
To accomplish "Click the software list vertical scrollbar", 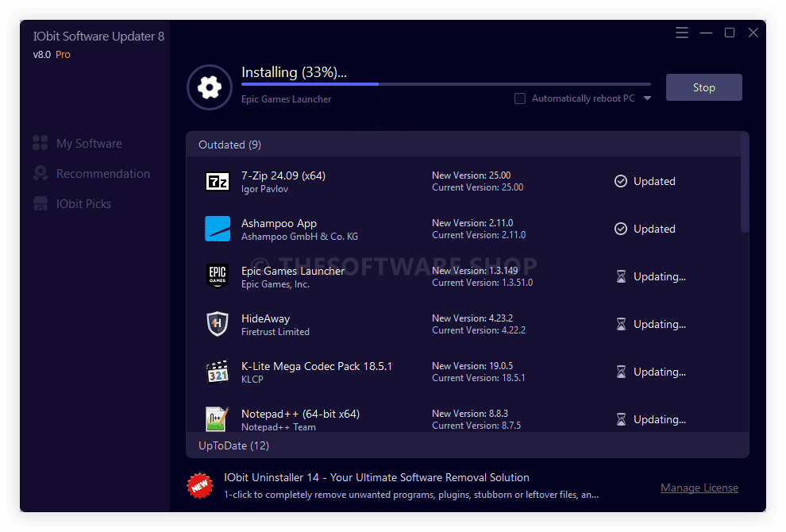I will coord(745,183).
